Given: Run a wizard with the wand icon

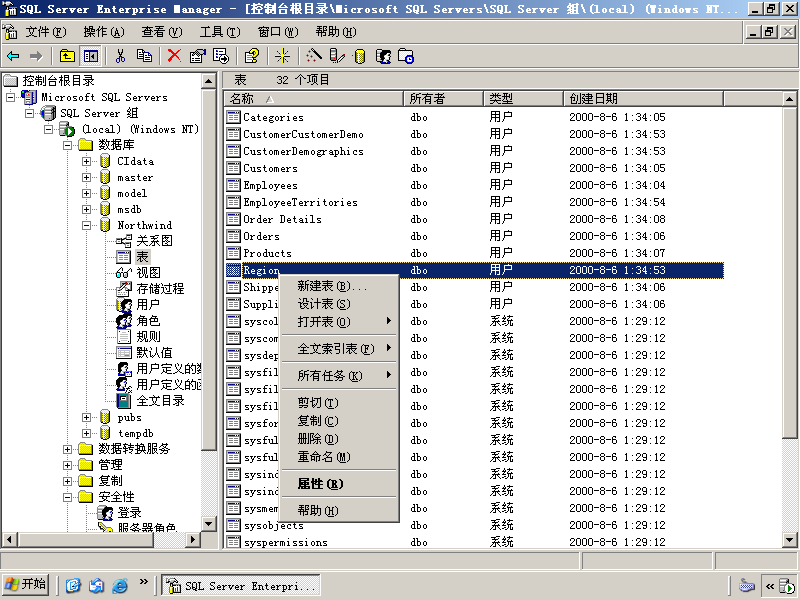Looking at the screenshot, I should (313, 56).
